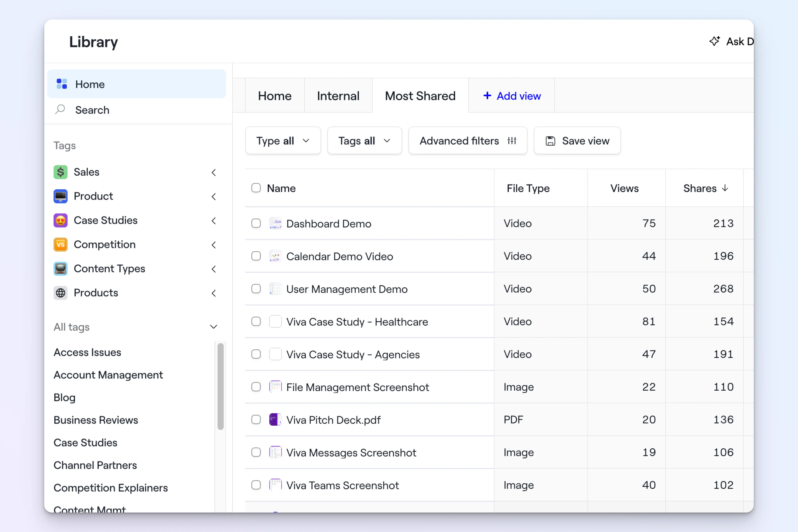Click the Save view button
Screen dimensions: 798x532
tap(577, 141)
